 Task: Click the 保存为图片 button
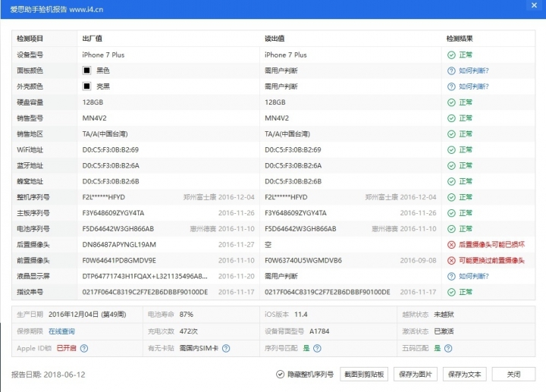point(415,375)
